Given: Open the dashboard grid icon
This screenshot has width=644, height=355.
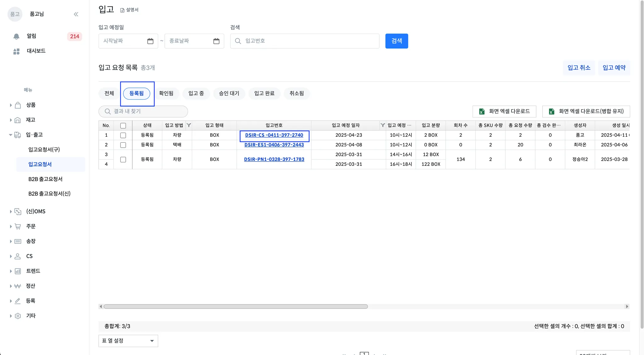Looking at the screenshot, I should 16,51.
